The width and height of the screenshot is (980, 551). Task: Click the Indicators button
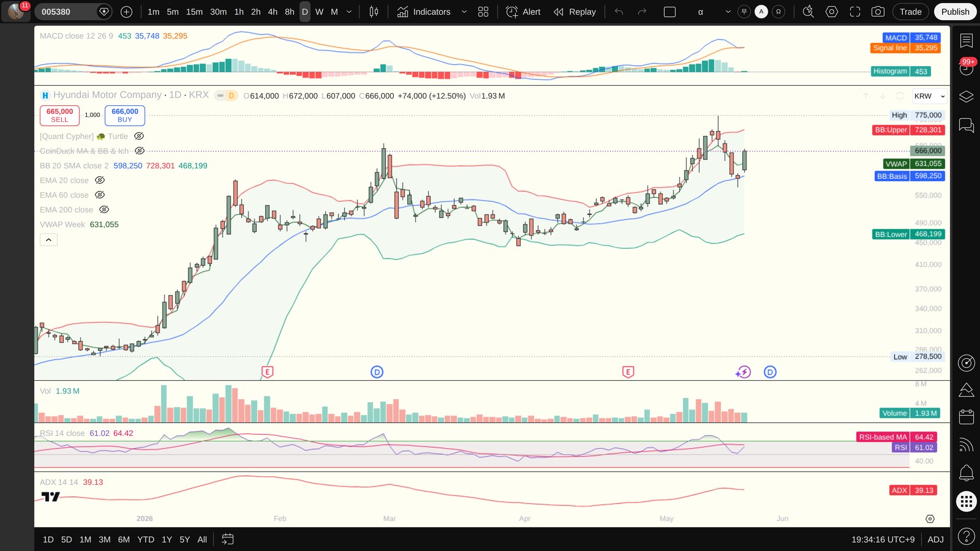pos(424,12)
